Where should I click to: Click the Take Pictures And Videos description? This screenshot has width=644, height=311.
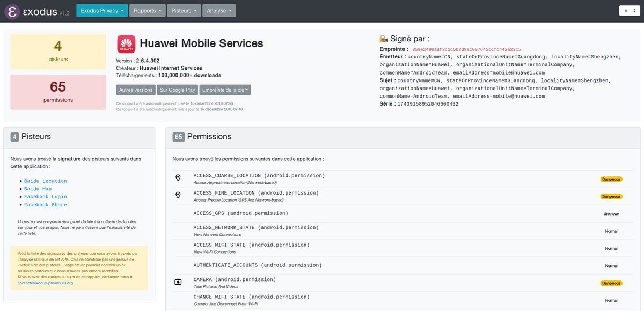[x=216, y=287]
